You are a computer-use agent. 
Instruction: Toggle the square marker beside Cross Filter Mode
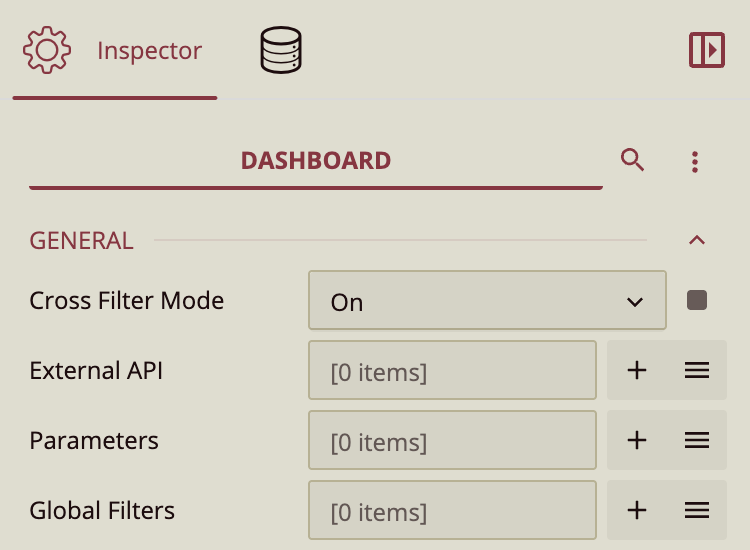click(697, 300)
